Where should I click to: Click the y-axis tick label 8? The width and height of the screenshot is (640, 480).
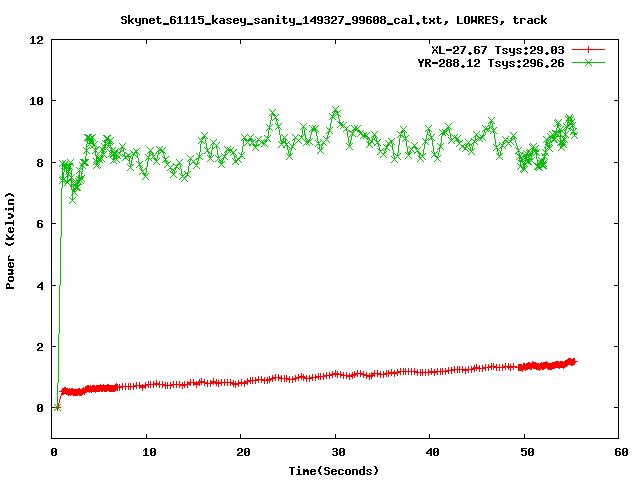tap(39, 163)
